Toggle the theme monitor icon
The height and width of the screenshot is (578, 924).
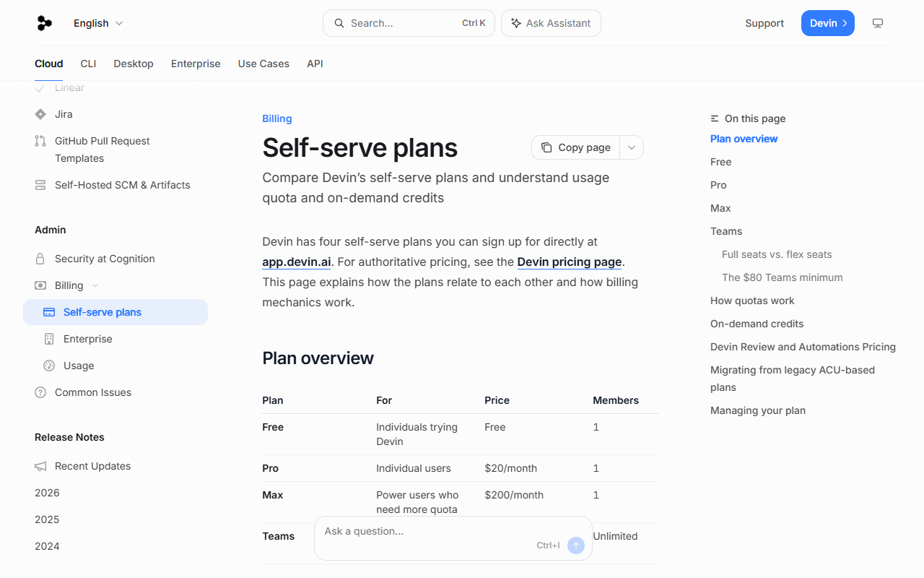tap(878, 23)
